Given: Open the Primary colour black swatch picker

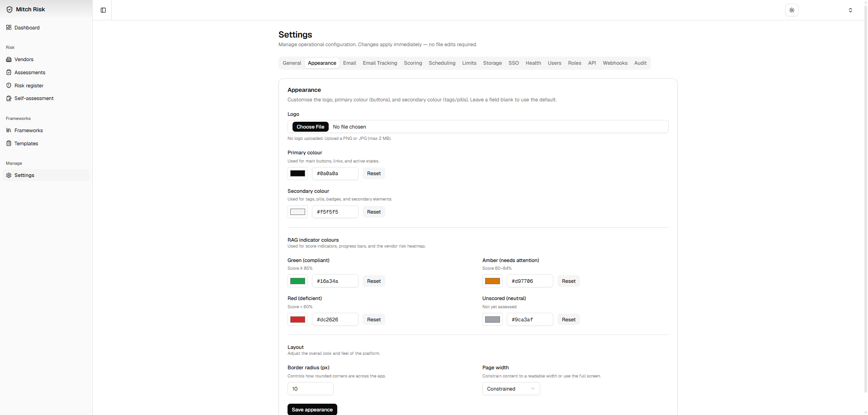Looking at the screenshot, I should point(297,173).
